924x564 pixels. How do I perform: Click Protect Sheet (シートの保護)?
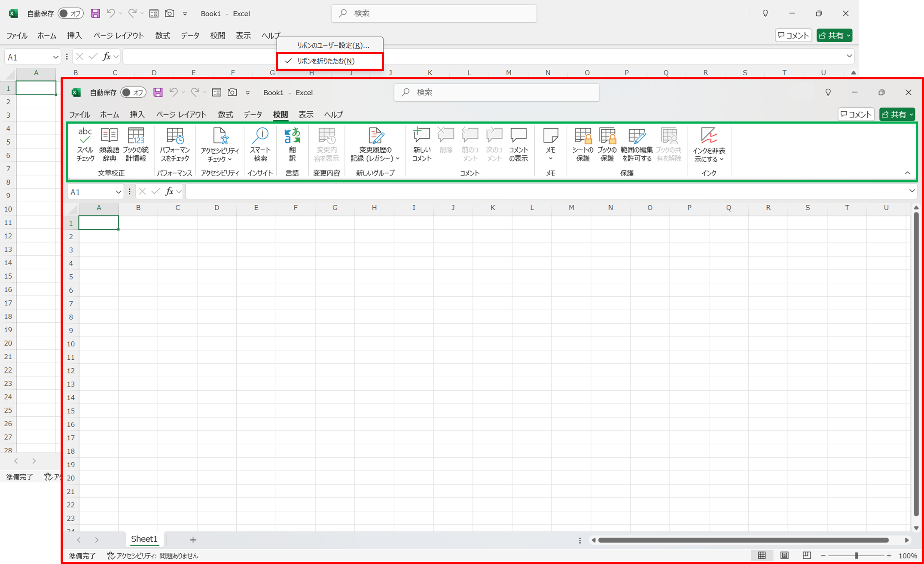coord(583,145)
